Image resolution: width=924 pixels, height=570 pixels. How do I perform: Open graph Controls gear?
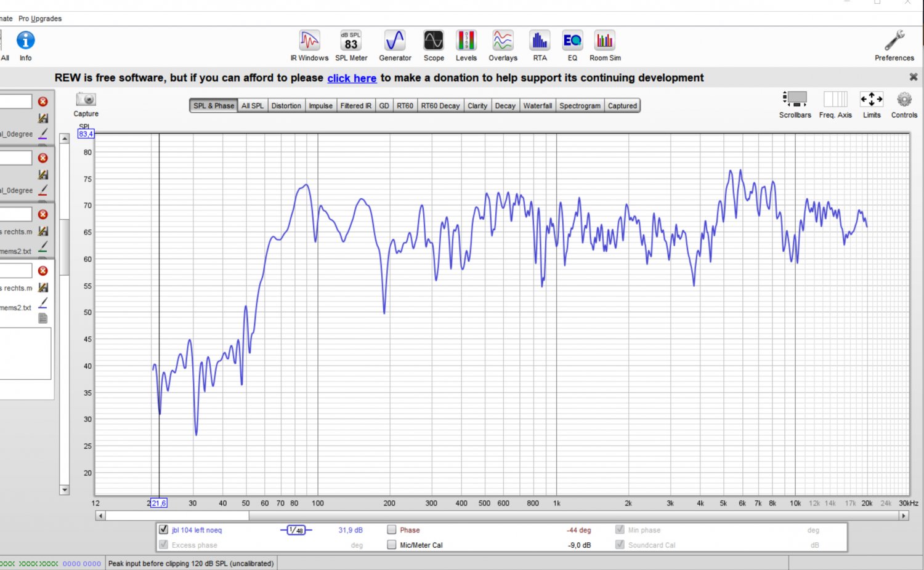click(904, 105)
